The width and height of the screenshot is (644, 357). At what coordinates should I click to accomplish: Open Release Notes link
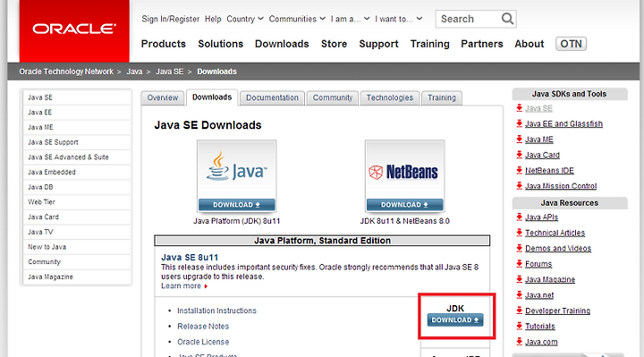pyautogui.click(x=203, y=327)
